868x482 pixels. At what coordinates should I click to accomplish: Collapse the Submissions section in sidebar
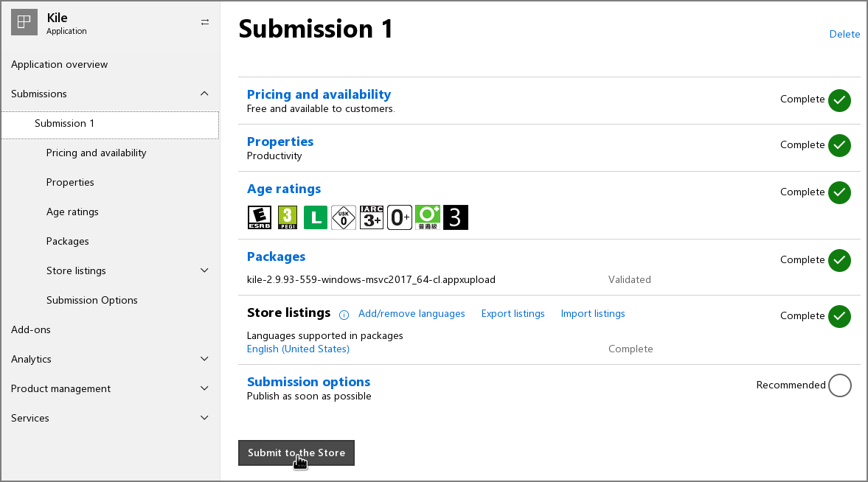click(204, 94)
